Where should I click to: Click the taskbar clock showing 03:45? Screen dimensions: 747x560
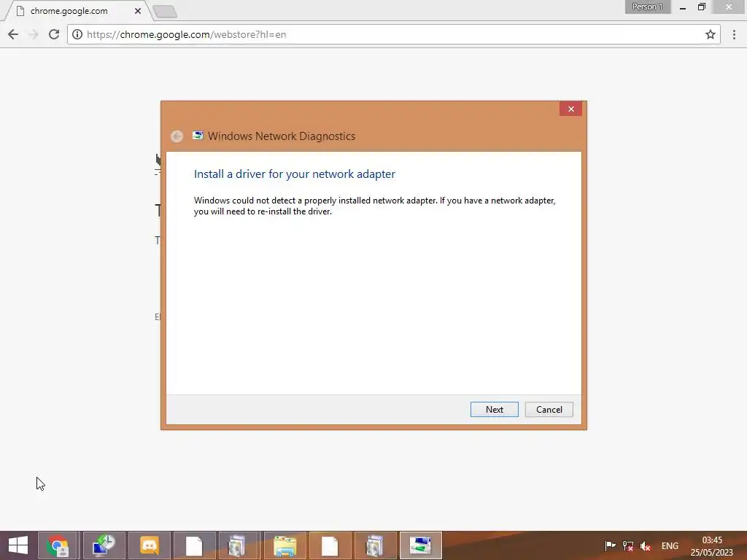tap(712, 546)
